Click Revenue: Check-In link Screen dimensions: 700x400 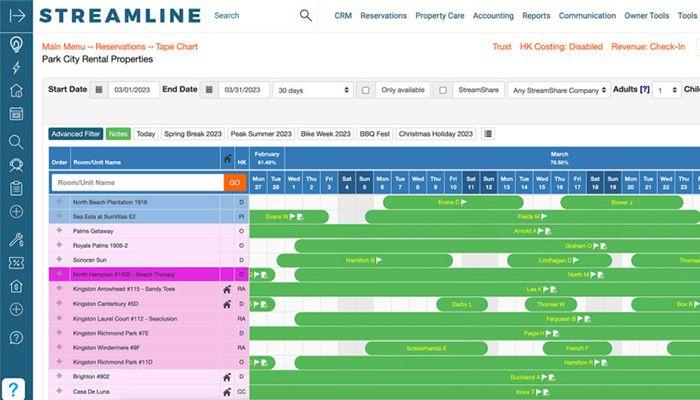pyautogui.click(x=648, y=46)
